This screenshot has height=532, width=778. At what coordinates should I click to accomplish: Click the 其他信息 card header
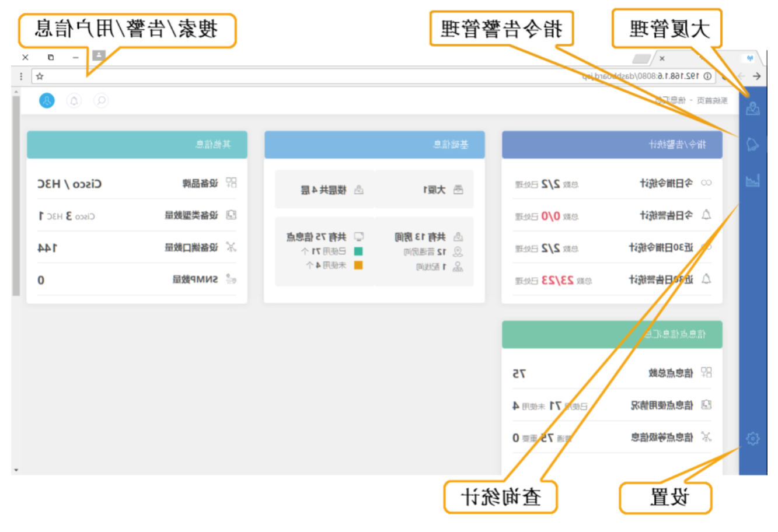(x=137, y=145)
